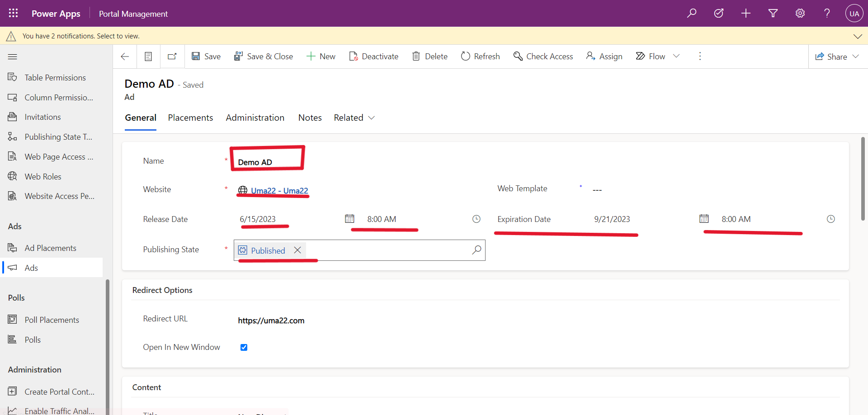Click the plus quick create icon

pos(746,13)
